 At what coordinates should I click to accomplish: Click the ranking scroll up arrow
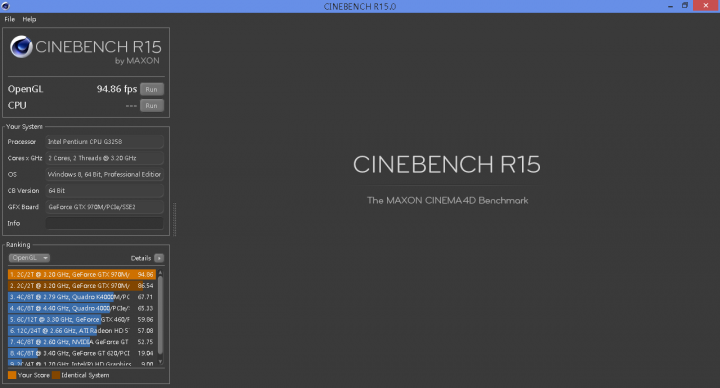tap(160, 273)
